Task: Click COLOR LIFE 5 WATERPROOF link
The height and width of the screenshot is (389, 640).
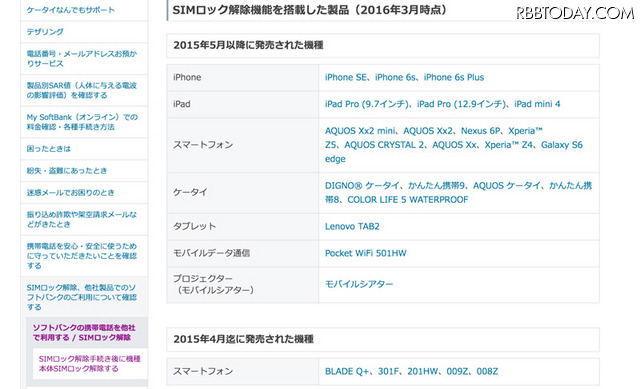Action: point(408,200)
